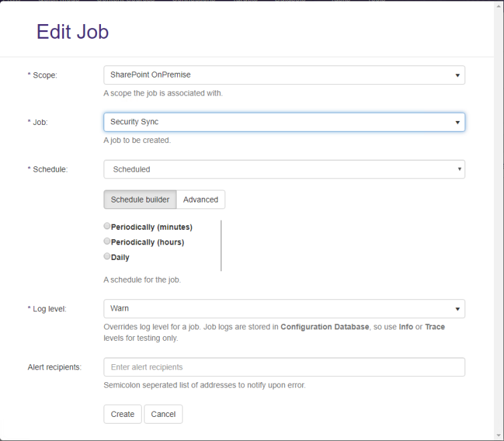Pick the Daily schedule radio button

108,257
